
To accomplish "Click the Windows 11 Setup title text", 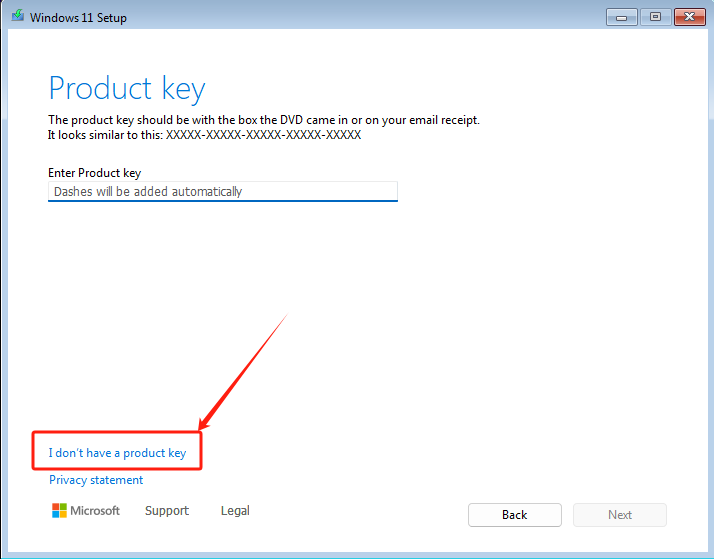I will [x=78, y=18].
